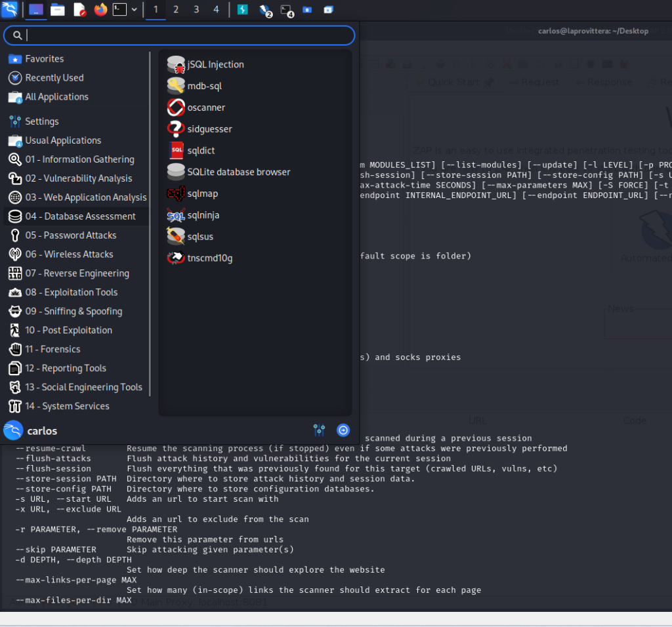Viewport: 672px width, 627px height.
Task: Open jSQL Injection tool
Action: tap(215, 64)
